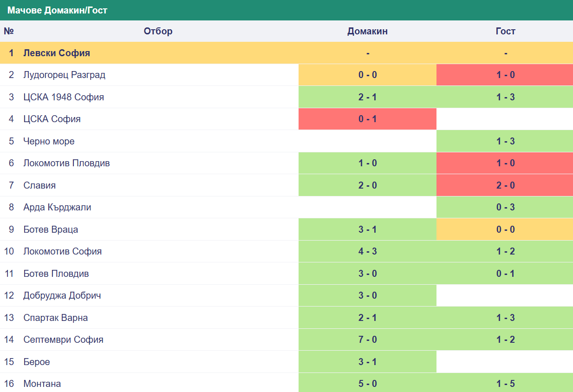Viewport: 573px width, 392px height.
Task: Click home score 1 - 0 for Локомотив Пловдив
Action: pyautogui.click(x=367, y=163)
